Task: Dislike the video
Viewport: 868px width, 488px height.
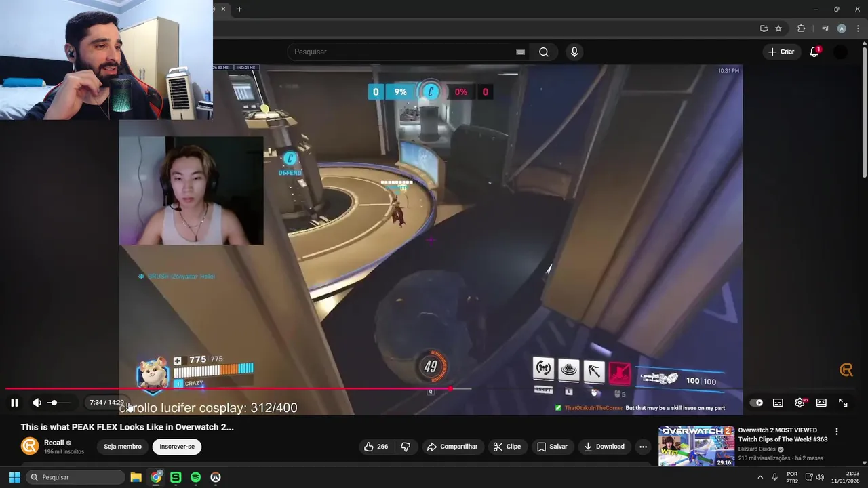Action: (406, 447)
